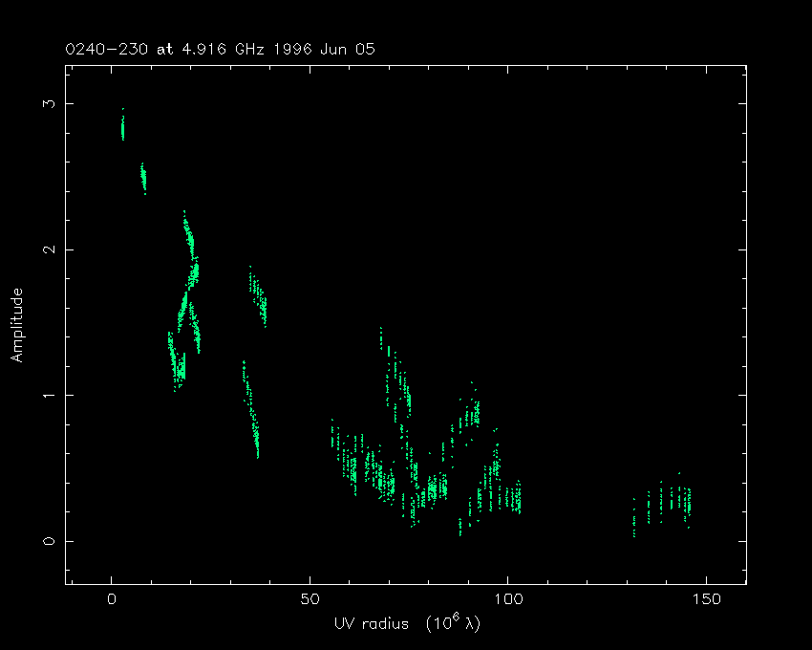Click the data cluster near UV radius 91, amplitude 0.9

(472, 413)
